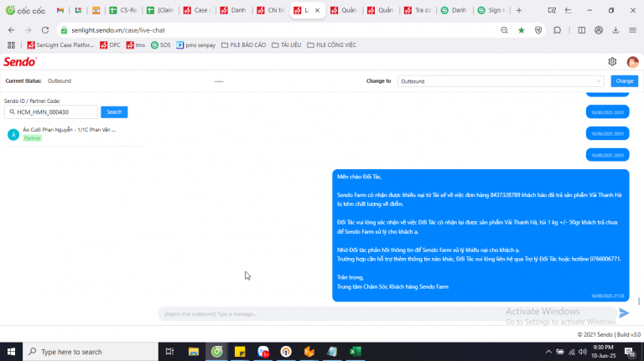Viewport: 644px width, 361px height.
Task: Switch to the [Claim spreadsheet tab
Action: (160, 10)
